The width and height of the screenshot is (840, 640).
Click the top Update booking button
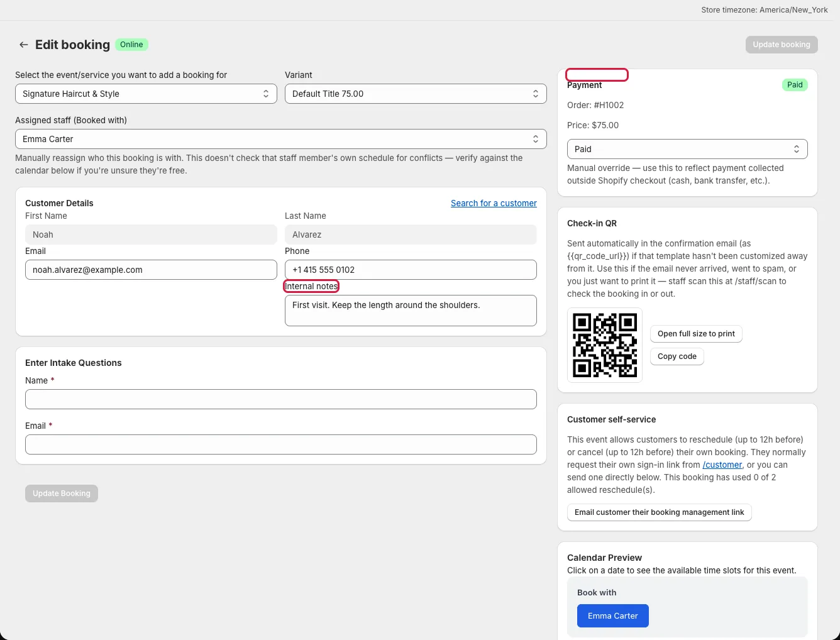(x=782, y=45)
